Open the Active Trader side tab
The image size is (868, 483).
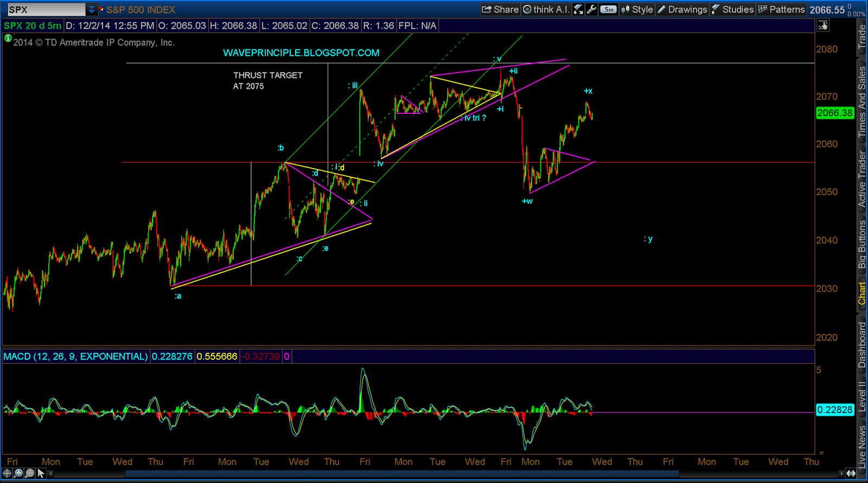pos(862,179)
